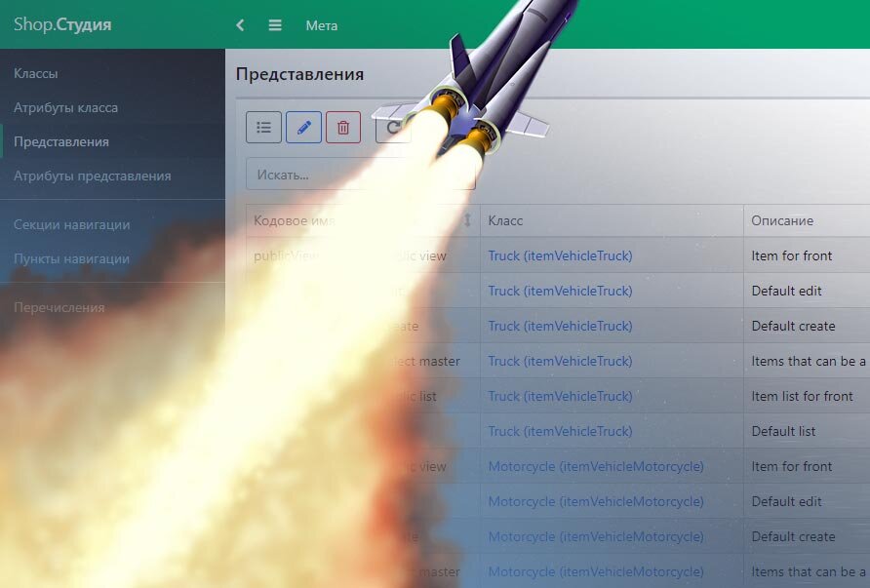Toggle the hamburger menu icon
Image resolution: width=870 pixels, height=588 pixels.
click(x=275, y=25)
